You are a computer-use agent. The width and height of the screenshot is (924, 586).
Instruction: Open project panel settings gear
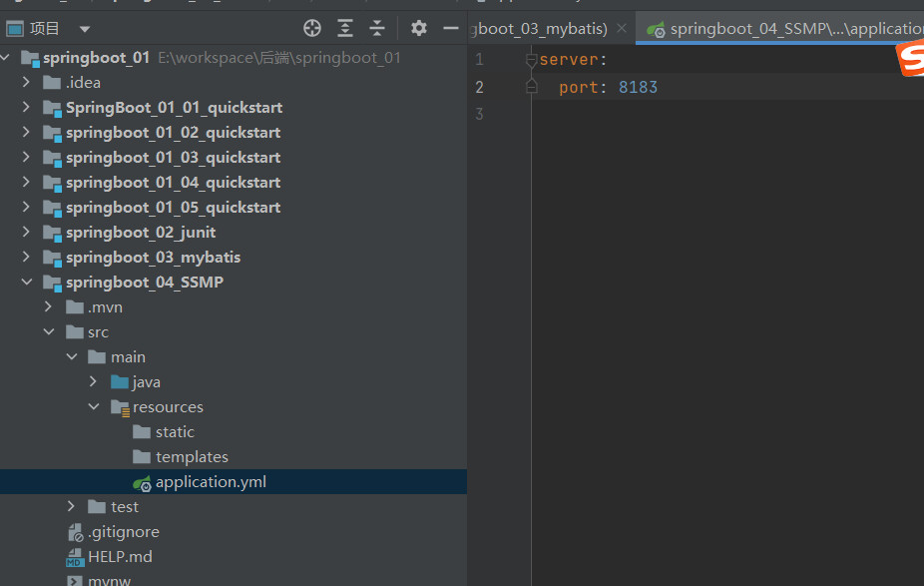[x=418, y=28]
